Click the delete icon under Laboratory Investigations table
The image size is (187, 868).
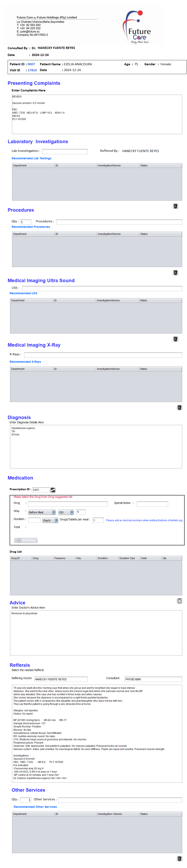click(175, 206)
